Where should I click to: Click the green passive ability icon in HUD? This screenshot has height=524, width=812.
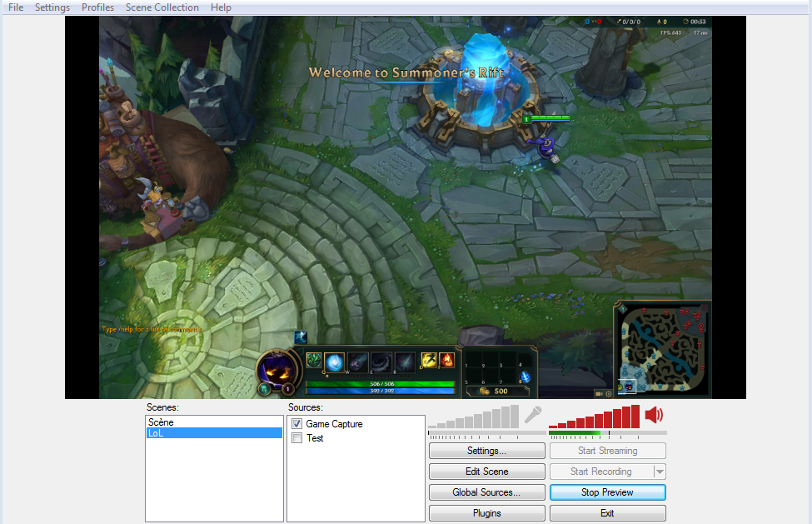coord(314,360)
